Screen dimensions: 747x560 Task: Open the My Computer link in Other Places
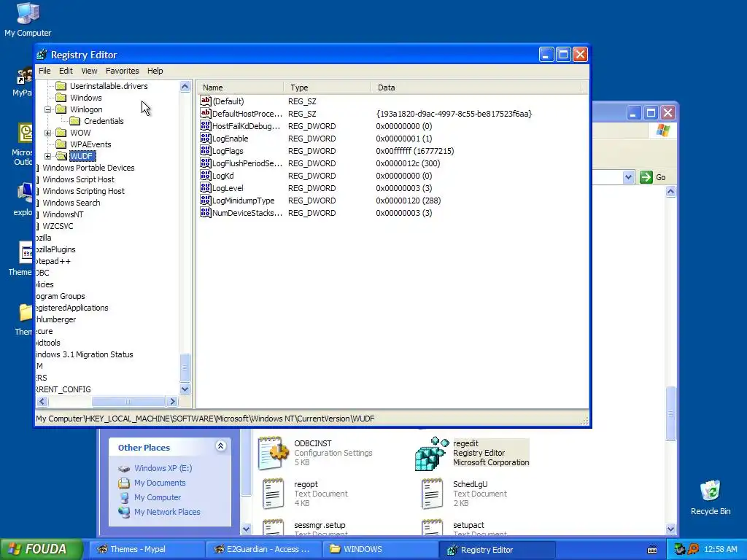pyautogui.click(x=158, y=497)
